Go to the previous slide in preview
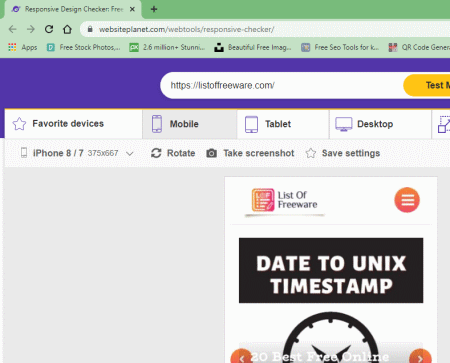The image size is (450, 363). 242,358
